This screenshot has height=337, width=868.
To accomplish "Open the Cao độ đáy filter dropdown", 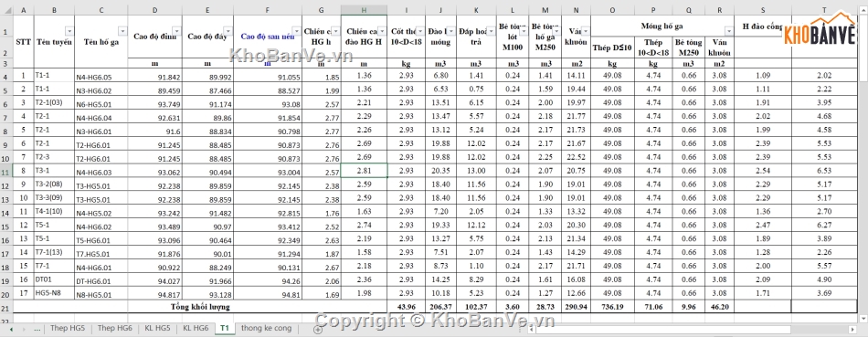I will click(228, 31).
